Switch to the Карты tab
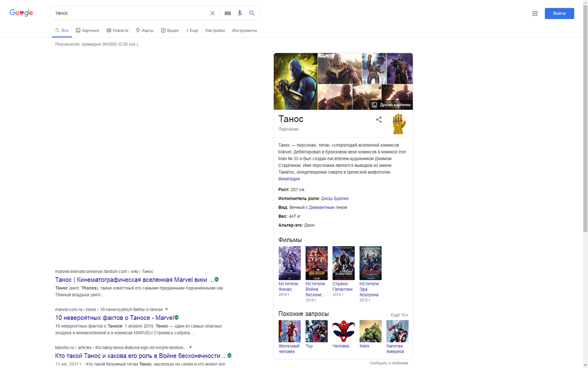This screenshot has width=588, height=368. (x=145, y=30)
